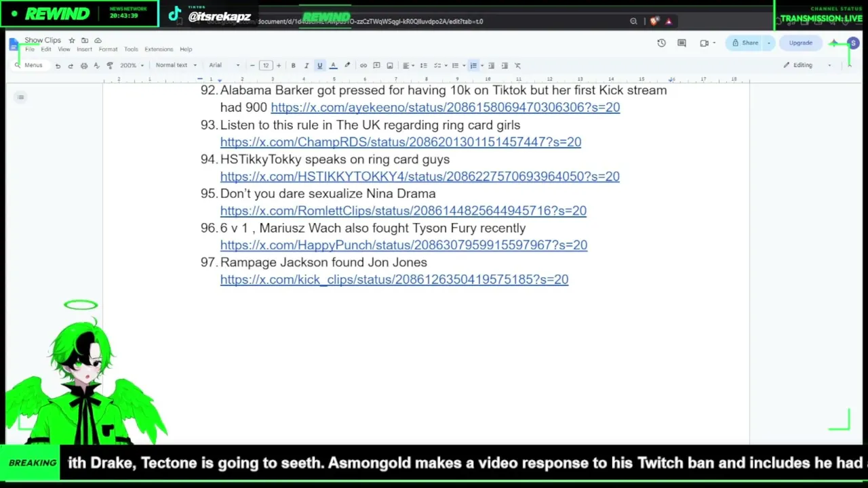Clear formatting of the selection
The image size is (868, 488).
click(517, 66)
